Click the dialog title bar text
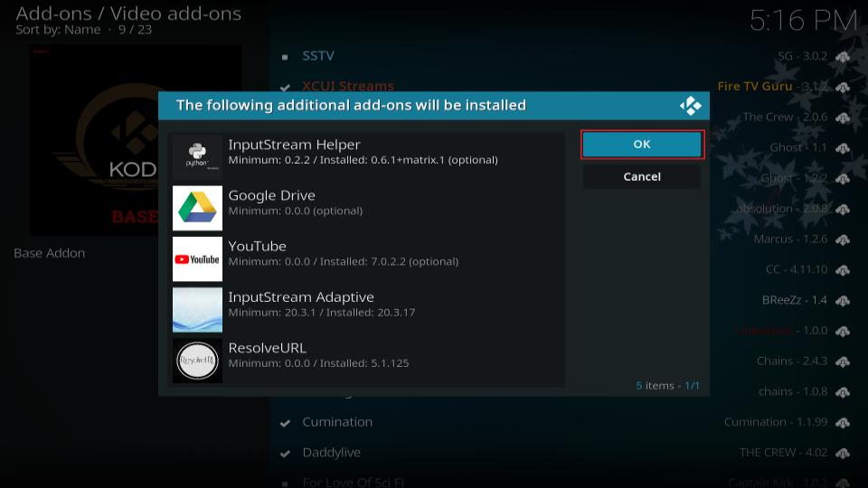The image size is (868, 488). pos(351,105)
